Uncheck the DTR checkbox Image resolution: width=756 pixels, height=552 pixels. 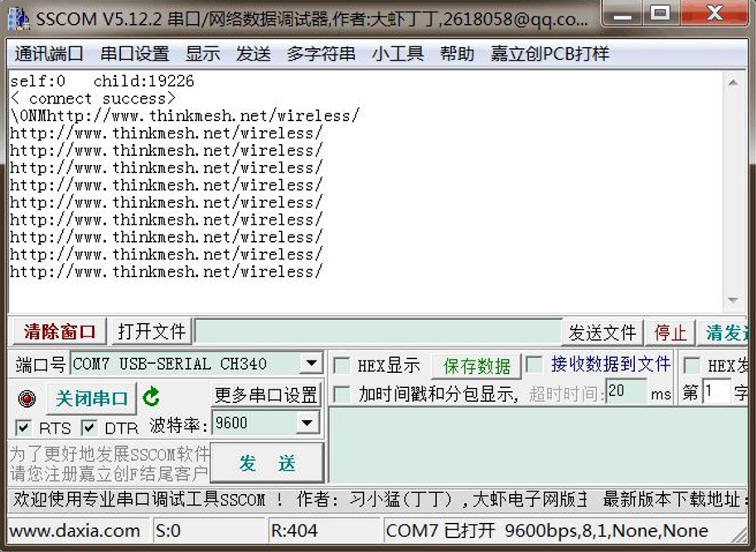click(89, 428)
